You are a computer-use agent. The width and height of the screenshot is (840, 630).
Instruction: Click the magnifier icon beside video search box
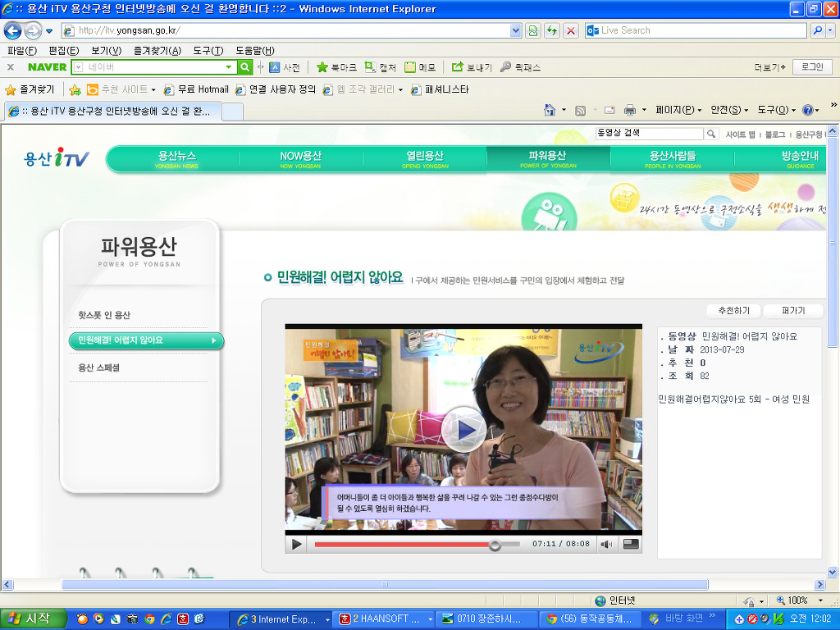pos(710,134)
